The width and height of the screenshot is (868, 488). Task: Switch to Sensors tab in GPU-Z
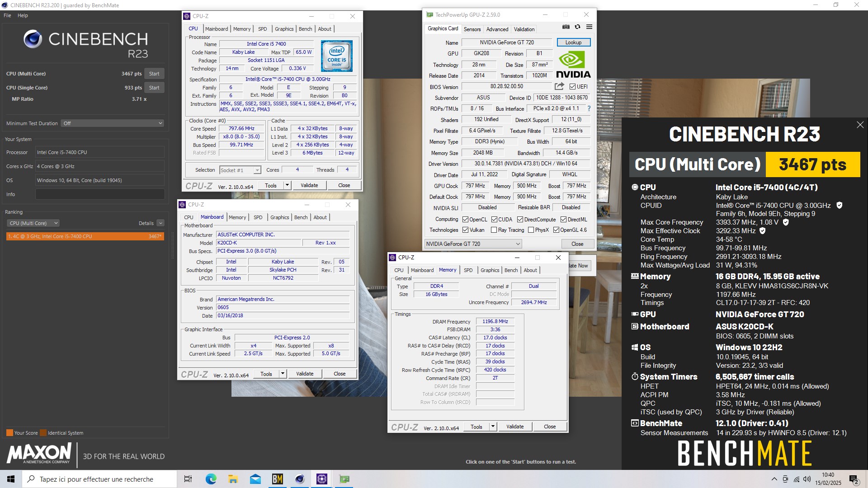coord(472,29)
